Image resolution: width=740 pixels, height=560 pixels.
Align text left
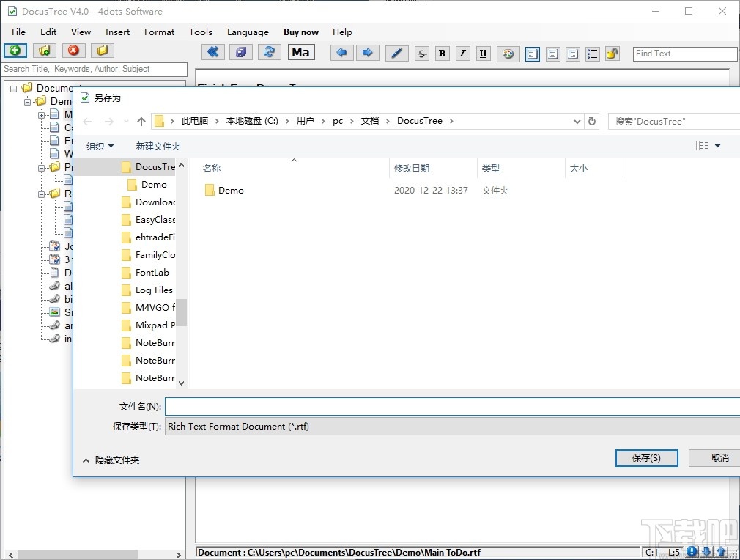tap(533, 54)
